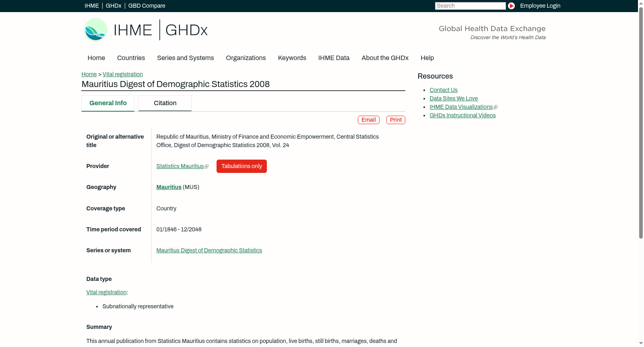Open GBD Compare in top bar
Viewport: 644px width, 347px height.
coord(147,6)
